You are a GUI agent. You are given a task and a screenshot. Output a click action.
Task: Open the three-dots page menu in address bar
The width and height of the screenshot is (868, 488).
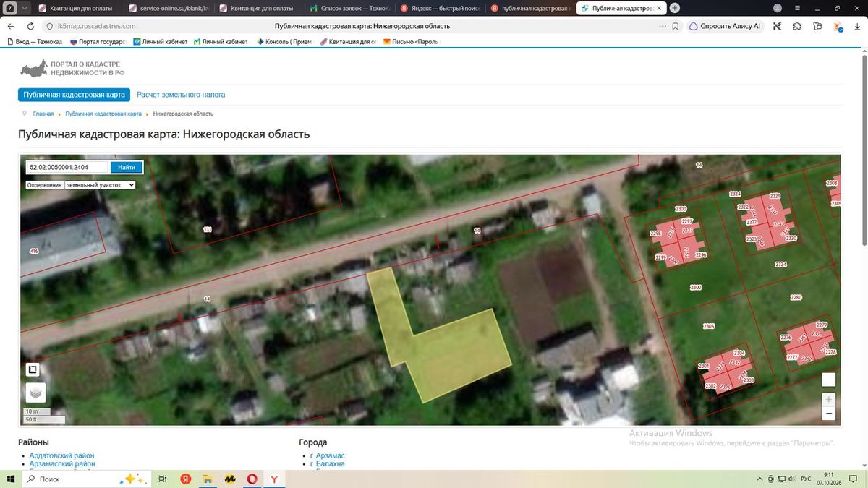[663, 26]
